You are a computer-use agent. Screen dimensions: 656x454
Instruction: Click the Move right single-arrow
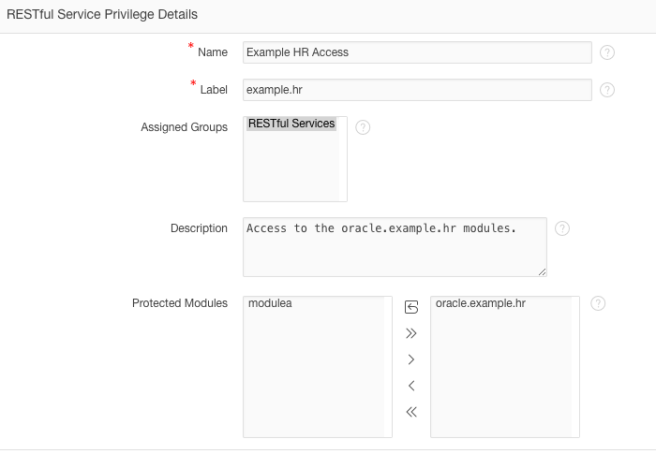[x=411, y=360]
